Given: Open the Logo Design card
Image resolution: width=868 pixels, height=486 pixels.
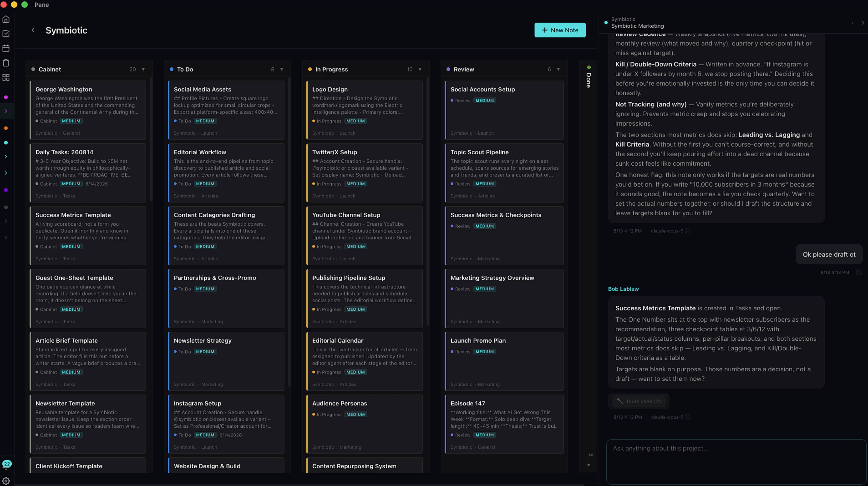Looking at the screenshot, I should click(x=365, y=110).
